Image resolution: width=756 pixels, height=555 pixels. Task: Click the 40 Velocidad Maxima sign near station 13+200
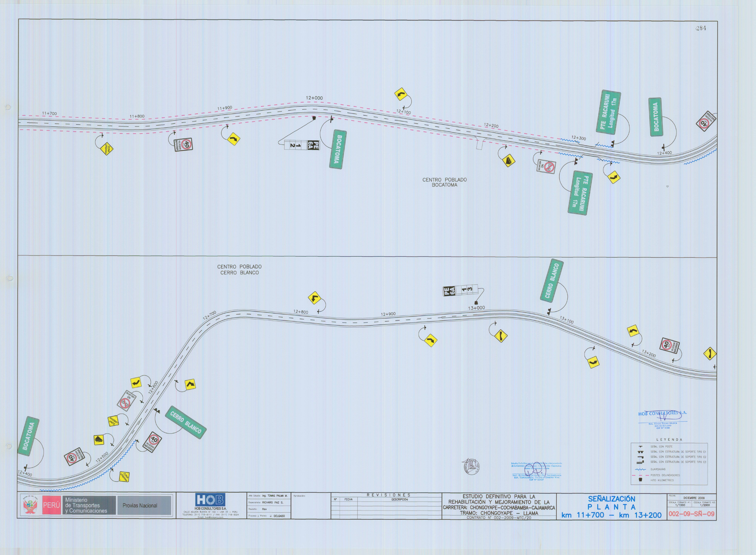tap(669, 346)
